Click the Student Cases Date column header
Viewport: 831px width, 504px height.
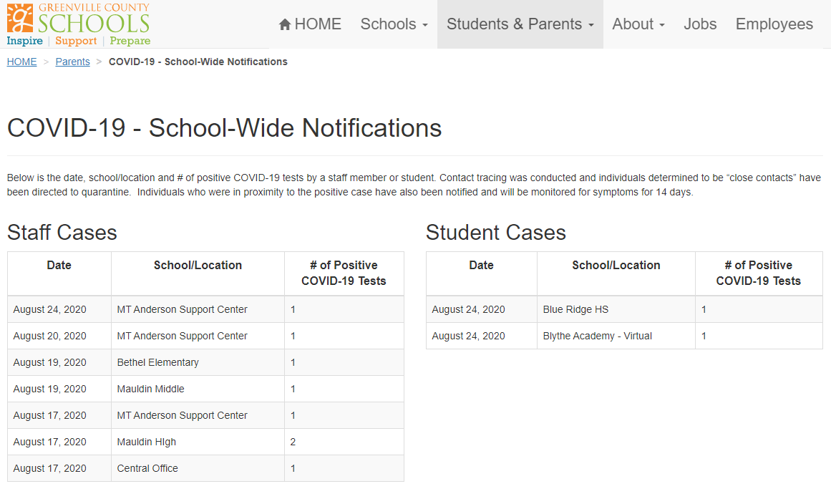(x=481, y=273)
